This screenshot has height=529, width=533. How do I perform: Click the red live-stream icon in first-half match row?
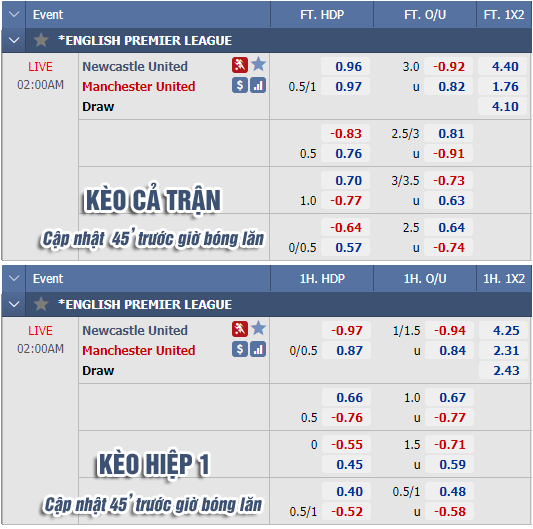(240, 329)
